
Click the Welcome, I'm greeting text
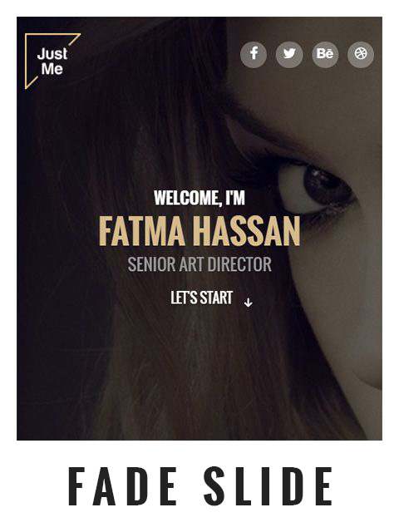[199, 198]
